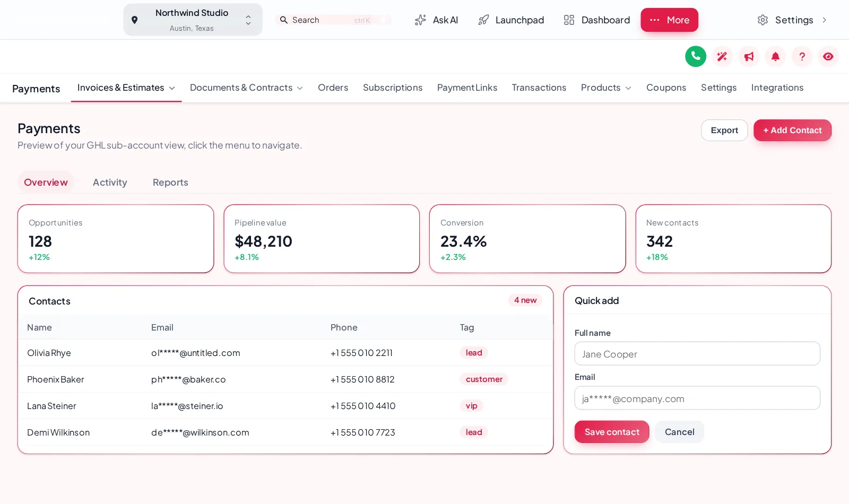Click the 'customer' tag for Phoenix Baker
Viewport: 849px width, 504px height.
click(x=484, y=379)
